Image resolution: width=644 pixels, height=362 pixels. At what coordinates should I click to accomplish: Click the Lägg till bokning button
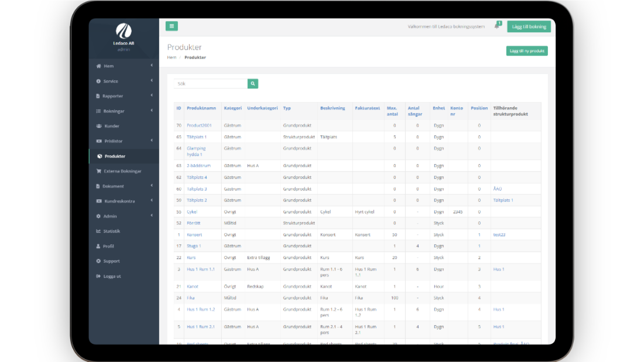529,26
